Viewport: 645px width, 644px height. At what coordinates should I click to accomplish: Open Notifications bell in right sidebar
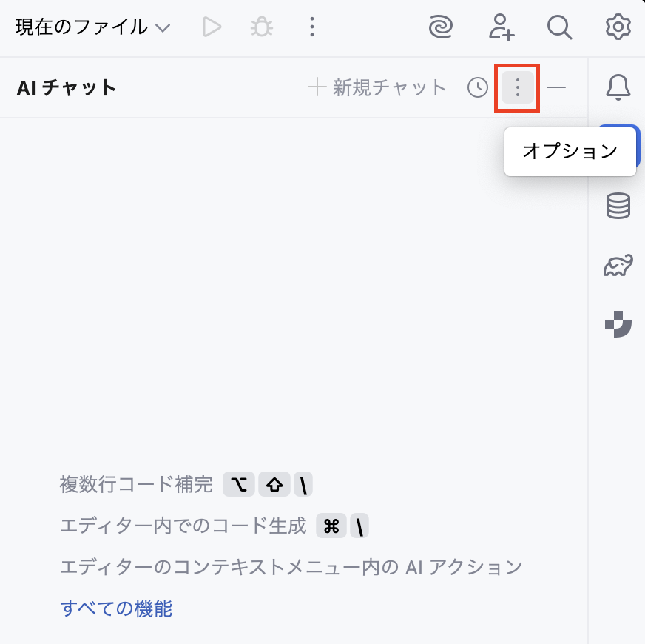coord(618,87)
